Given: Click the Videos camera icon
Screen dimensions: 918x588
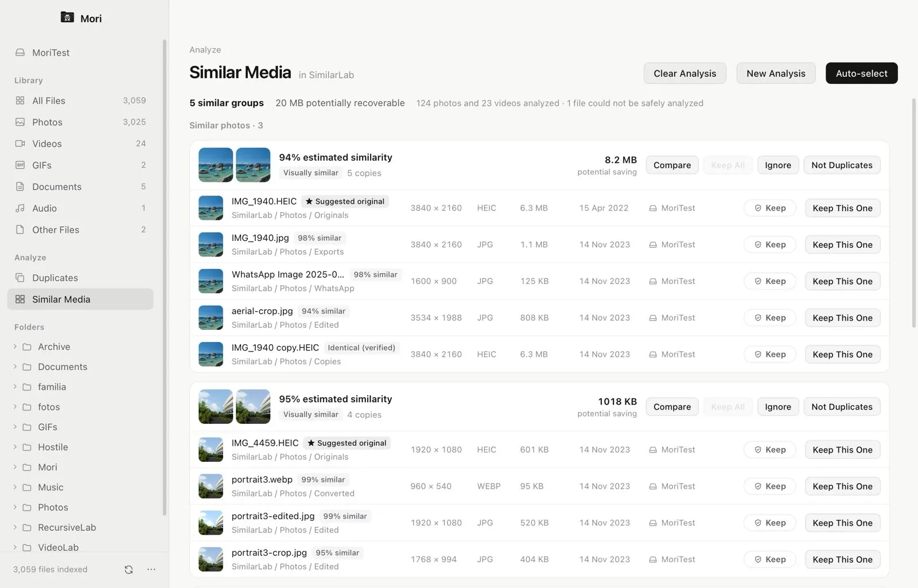Looking at the screenshot, I should [x=20, y=143].
